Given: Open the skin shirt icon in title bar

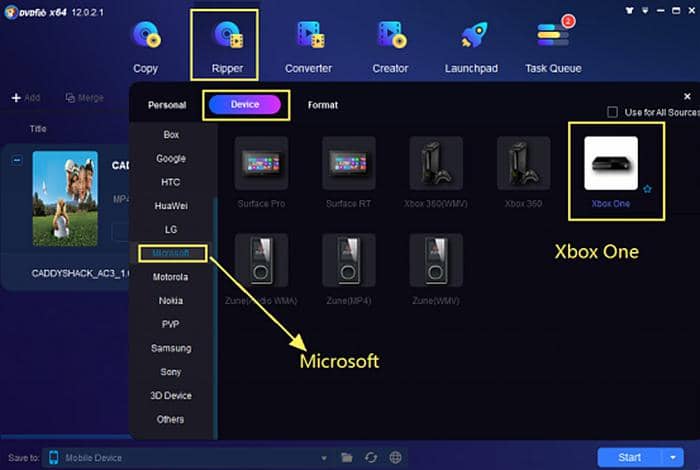Looking at the screenshot, I should coord(629,10).
